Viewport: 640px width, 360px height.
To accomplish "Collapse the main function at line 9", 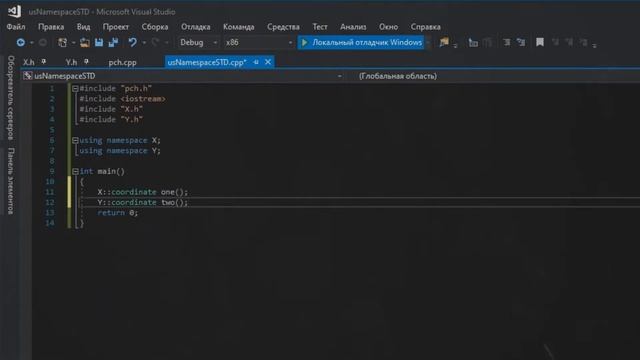I will coord(75,171).
